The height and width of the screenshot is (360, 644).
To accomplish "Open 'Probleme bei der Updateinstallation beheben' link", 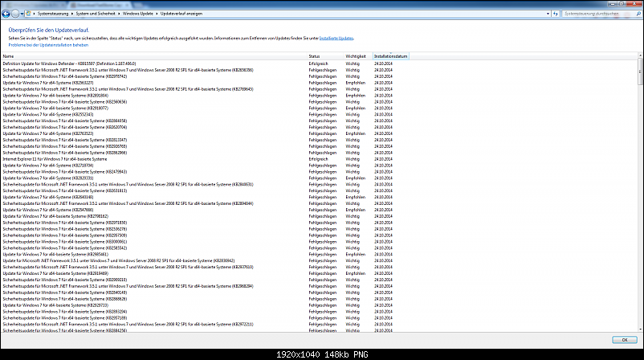I will (48, 44).
